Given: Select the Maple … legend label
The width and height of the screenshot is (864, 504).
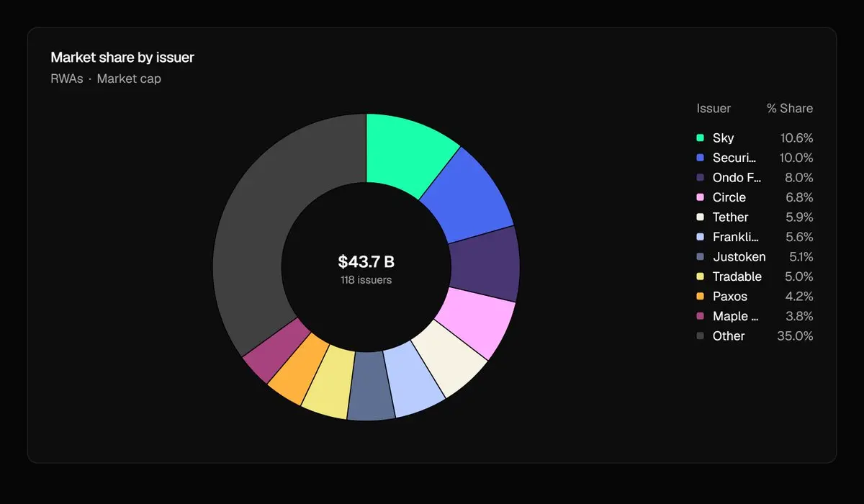Looking at the screenshot, I should pyautogui.click(x=736, y=316).
